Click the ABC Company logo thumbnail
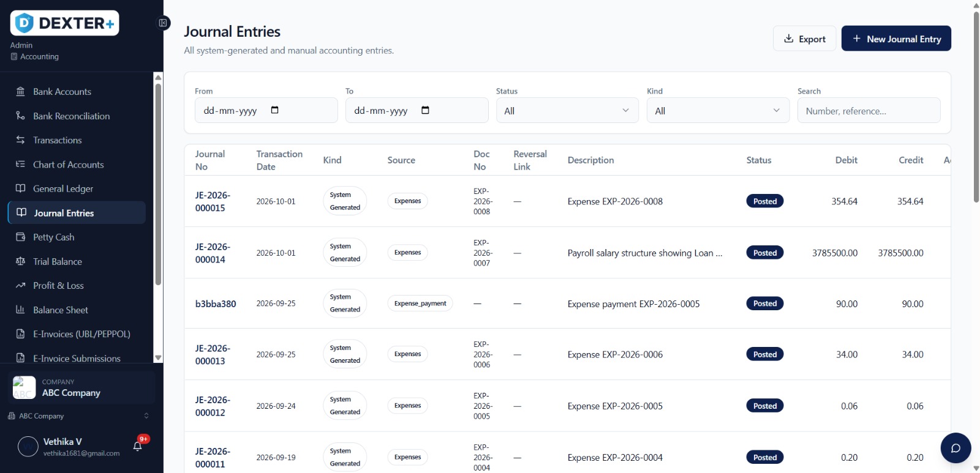The width and height of the screenshot is (980, 473). point(24,387)
